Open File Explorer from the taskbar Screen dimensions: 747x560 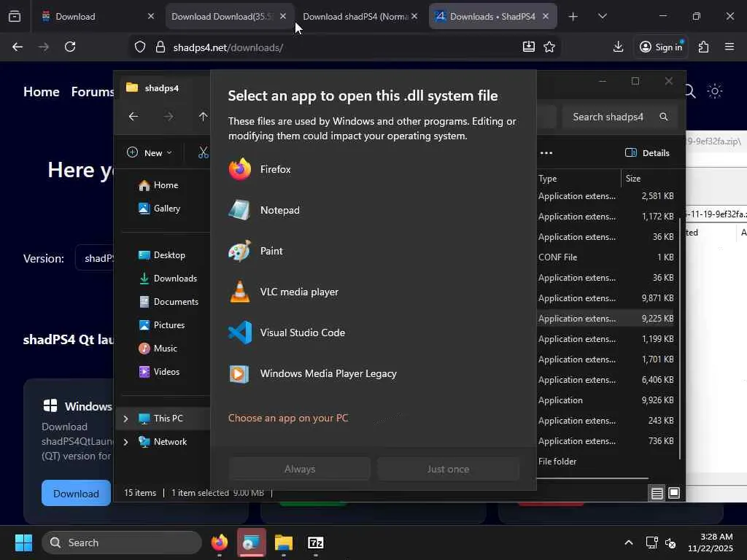pos(284,542)
